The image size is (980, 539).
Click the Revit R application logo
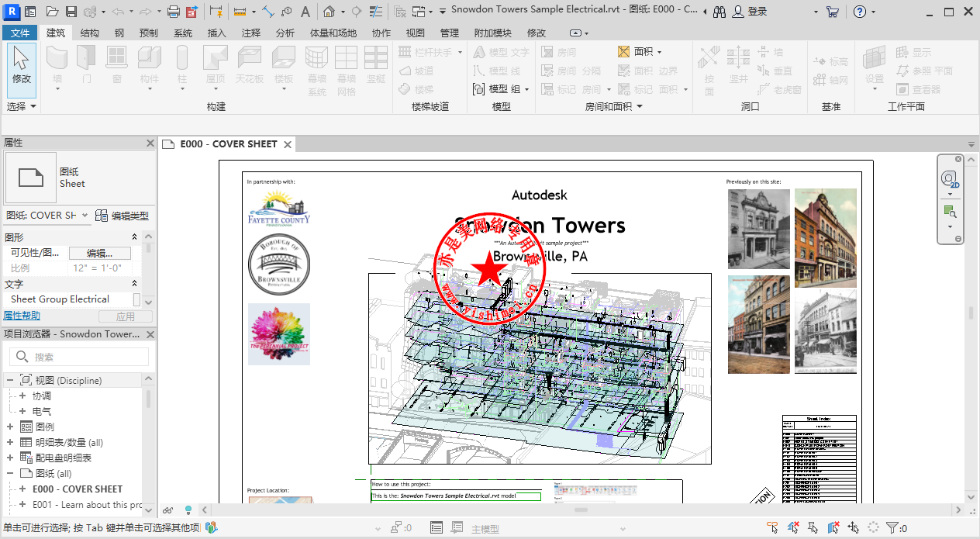click(x=12, y=12)
